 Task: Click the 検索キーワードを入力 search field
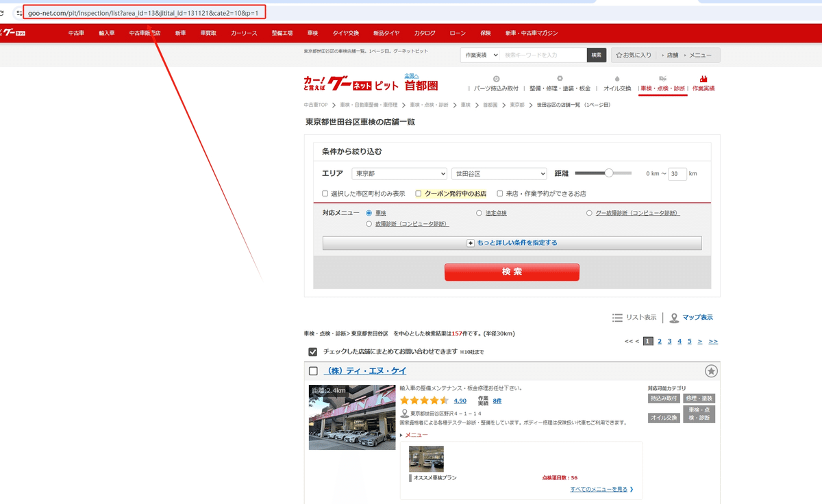point(543,55)
